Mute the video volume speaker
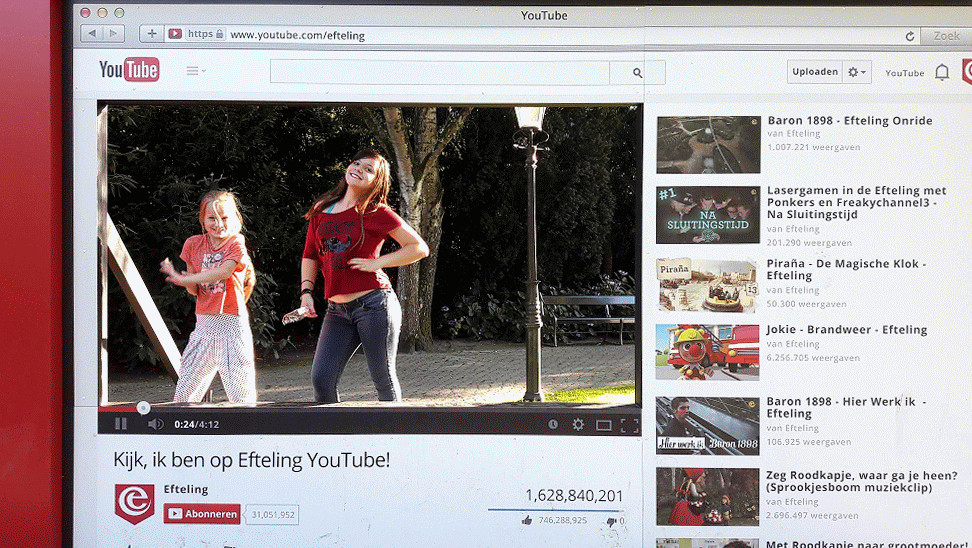This screenshot has height=548, width=972. pos(155,424)
